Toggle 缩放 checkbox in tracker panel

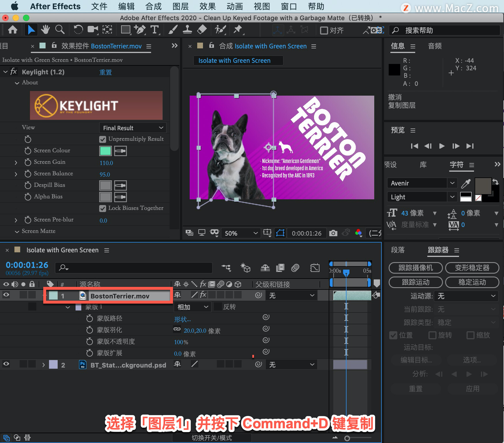pyautogui.click(x=470, y=335)
